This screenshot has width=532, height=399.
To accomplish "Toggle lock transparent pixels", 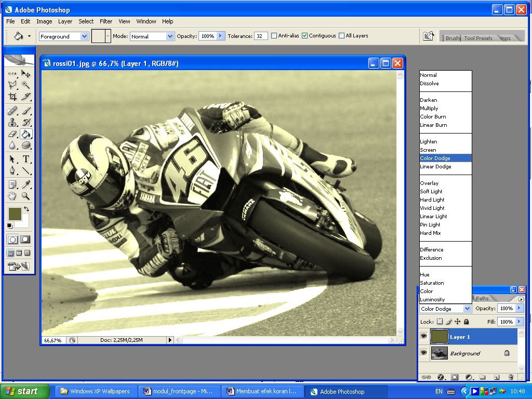I will [440, 321].
